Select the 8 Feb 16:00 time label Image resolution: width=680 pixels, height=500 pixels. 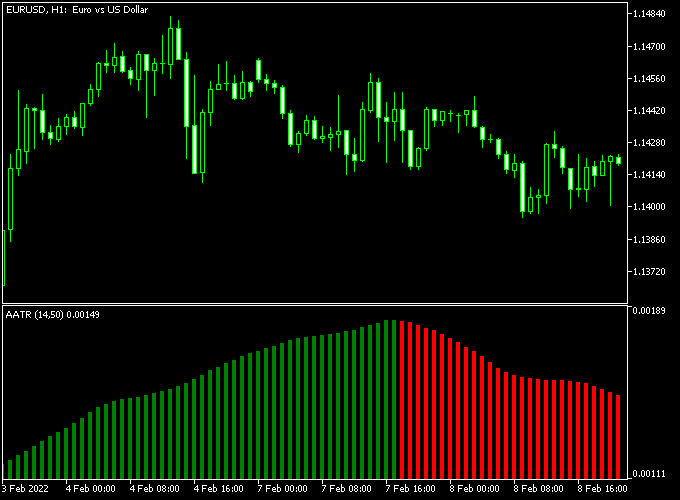coord(602,490)
